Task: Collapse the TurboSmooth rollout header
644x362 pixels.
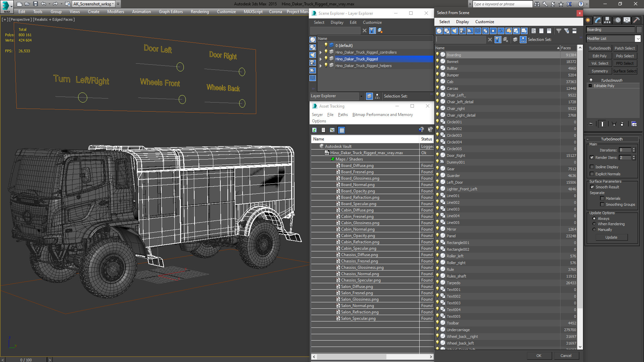Action: pyautogui.click(x=612, y=139)
